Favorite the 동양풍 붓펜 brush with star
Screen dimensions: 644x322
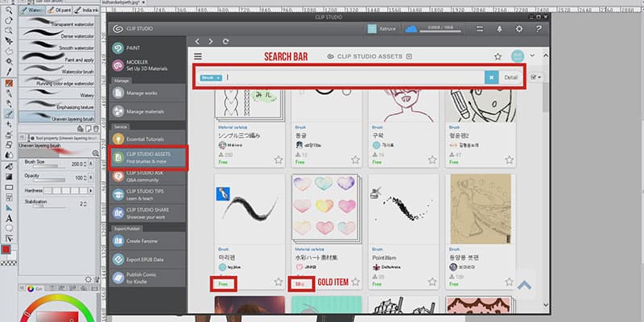[x=510, y=282]
